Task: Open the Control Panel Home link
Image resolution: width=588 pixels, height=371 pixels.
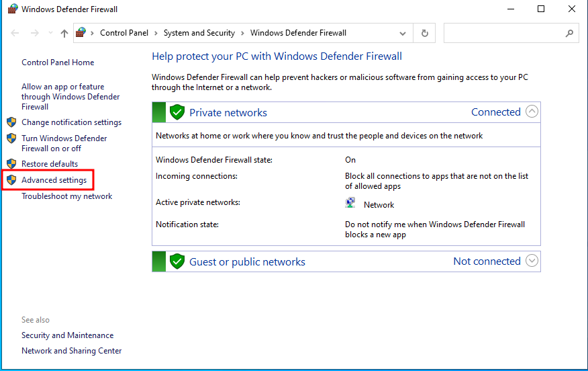Action: [x=58, y=63]
